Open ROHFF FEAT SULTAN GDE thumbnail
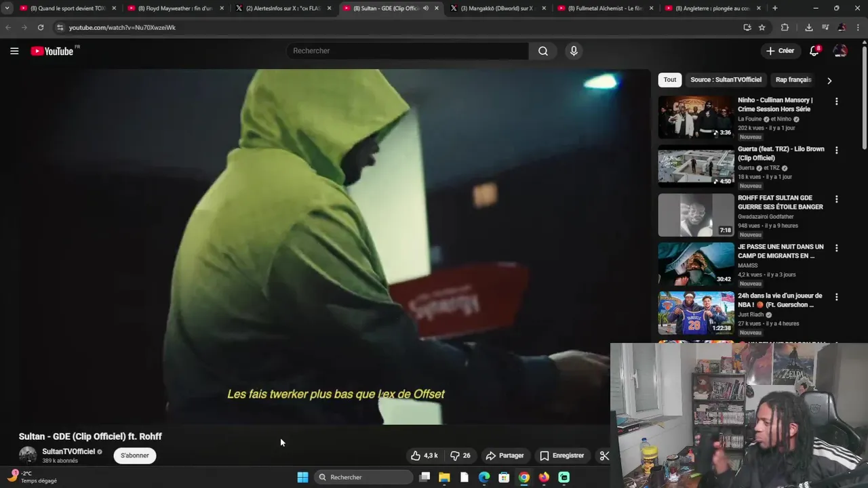Viewport: 868px width, 488px height. pyautogui.click(x=696, y=215)
